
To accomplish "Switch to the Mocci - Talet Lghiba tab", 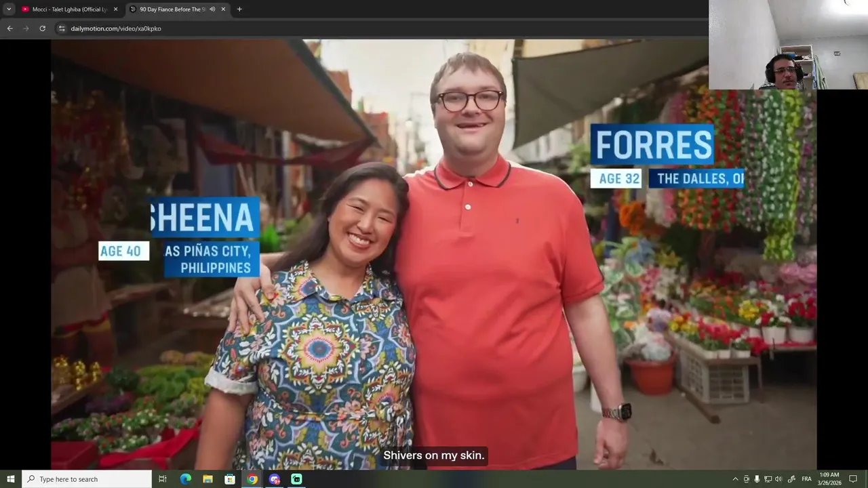I will click(x=70, y=9).
